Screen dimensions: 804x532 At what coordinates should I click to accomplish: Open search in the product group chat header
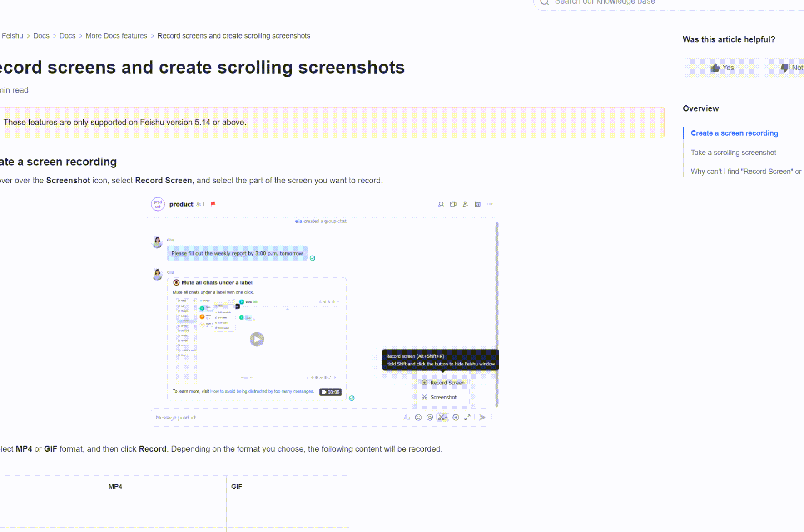pyautogui.click(x=441, y=204)
